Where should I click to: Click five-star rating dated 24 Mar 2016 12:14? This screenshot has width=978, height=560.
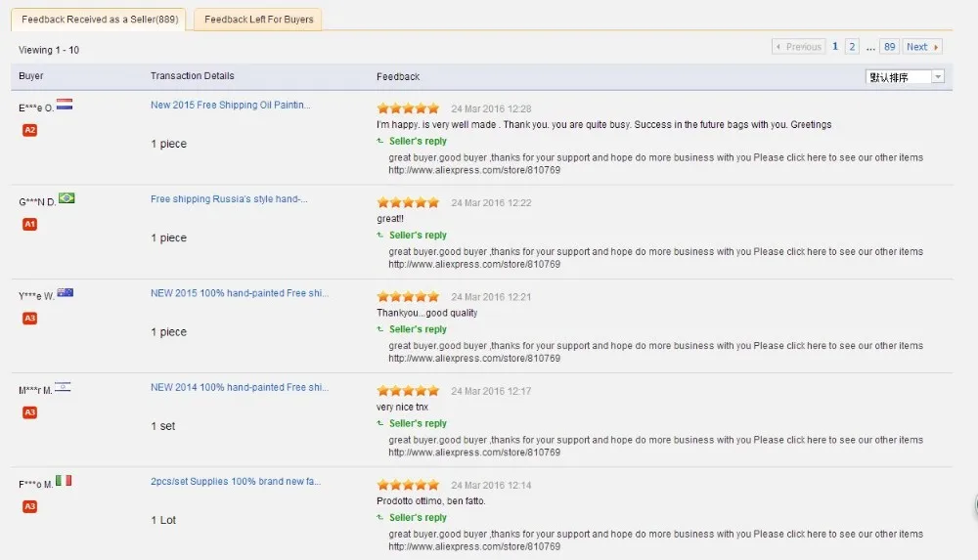tap(408, 485)
